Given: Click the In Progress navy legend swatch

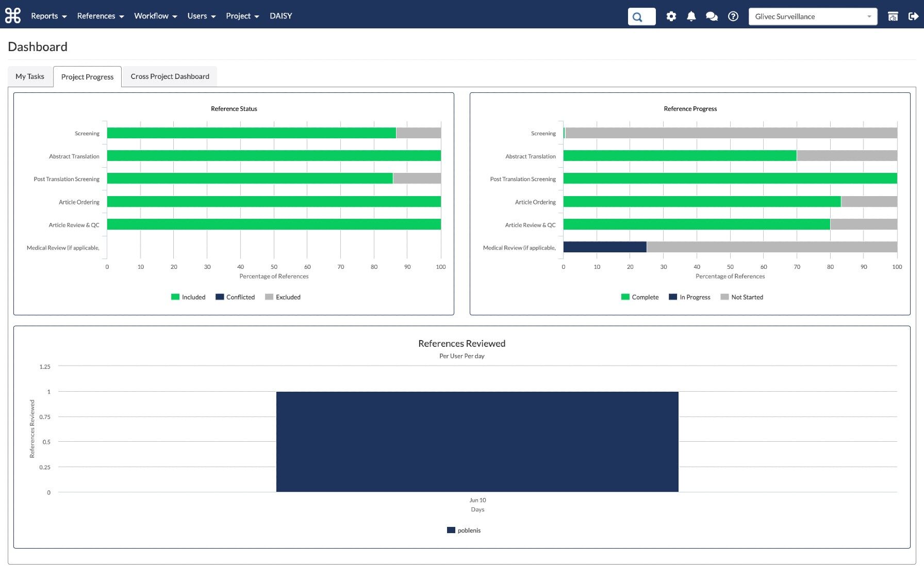Looking at the screenshot, I should click(x=673, y=297).
